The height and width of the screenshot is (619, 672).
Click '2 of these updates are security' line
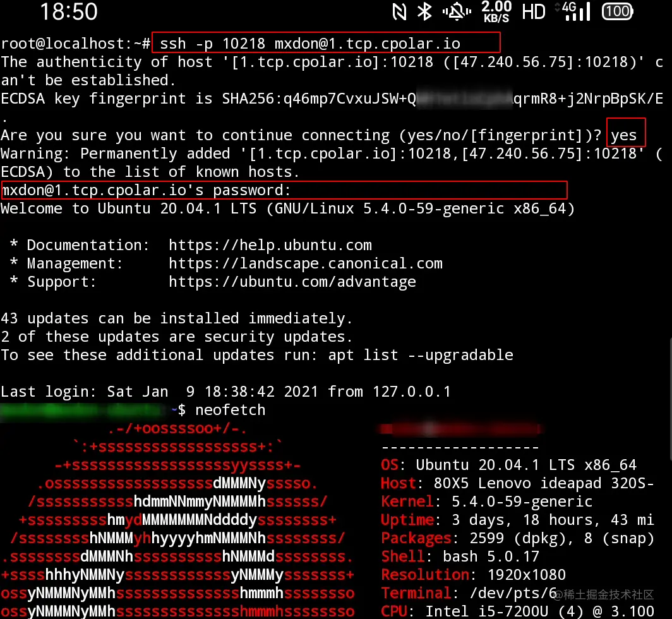(x=177, y=337)
